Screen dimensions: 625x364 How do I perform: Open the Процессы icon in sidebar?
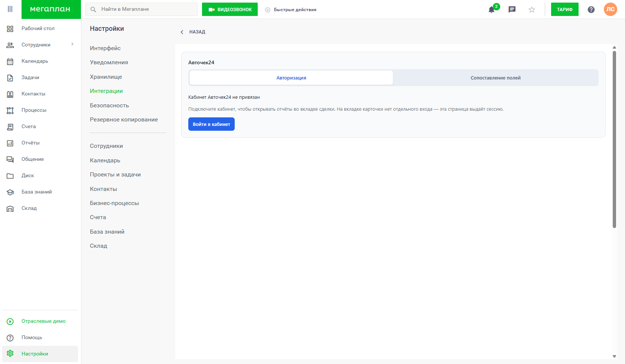pos(10,110)
